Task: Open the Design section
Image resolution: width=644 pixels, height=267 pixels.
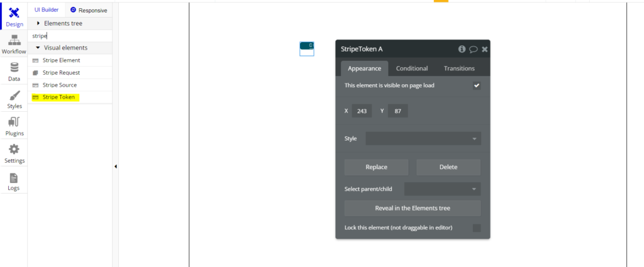Action: click(x=14, y=16)
